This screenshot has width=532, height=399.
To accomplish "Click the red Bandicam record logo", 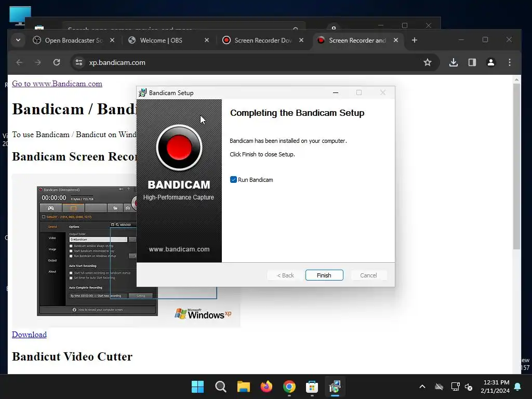I will point(179,148).
